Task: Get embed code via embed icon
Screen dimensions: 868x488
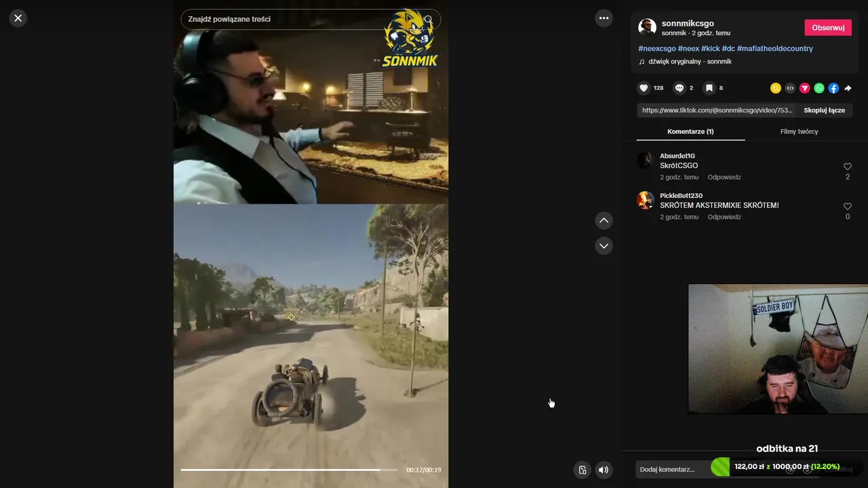Action: click(x=790, y=88)
